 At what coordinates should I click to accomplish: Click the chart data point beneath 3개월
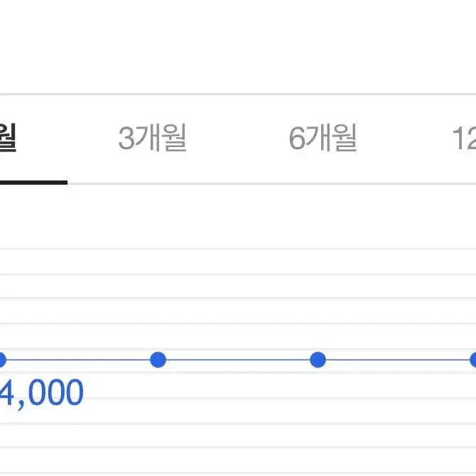coord(158,359)
